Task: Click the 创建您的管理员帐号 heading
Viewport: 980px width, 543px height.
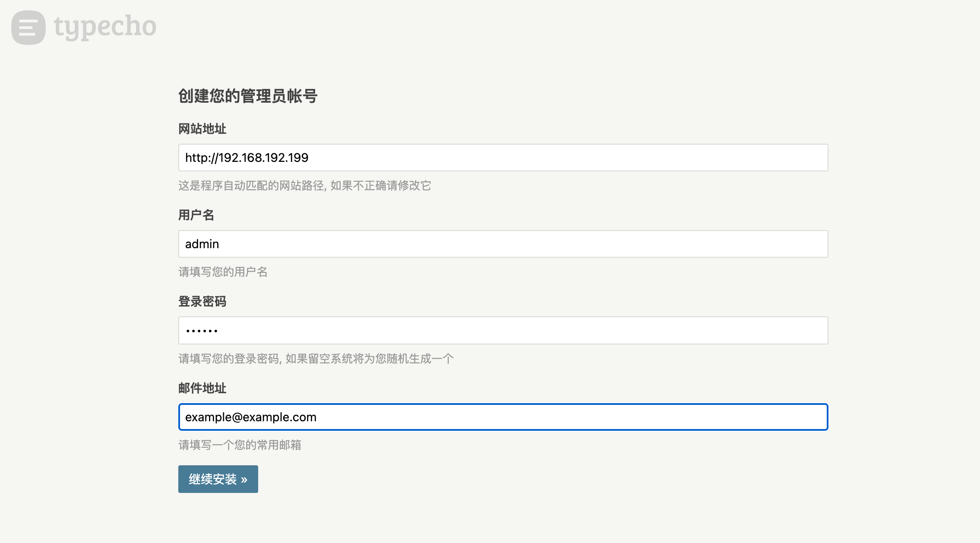Action: [x=248, y=96]
